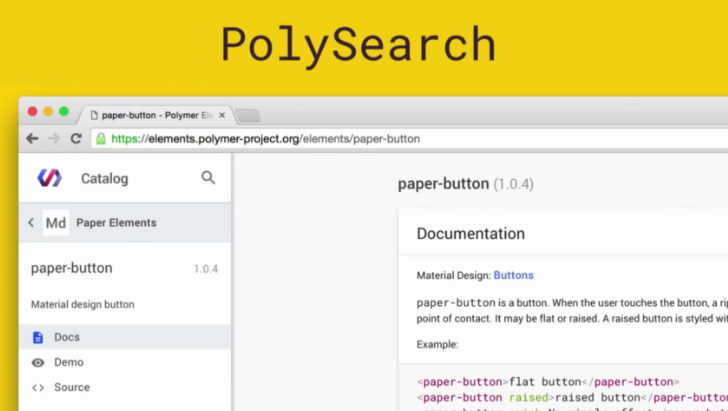728x411 pixels.
Task: Click the page icon in tab
Action: pos(94,115)
